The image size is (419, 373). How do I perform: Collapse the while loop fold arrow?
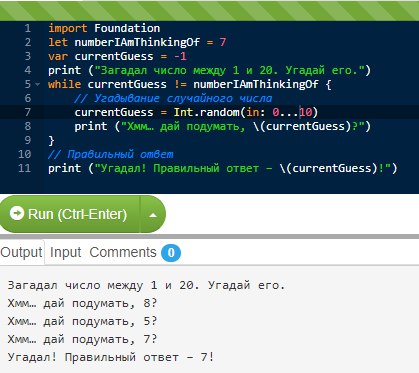38,84
